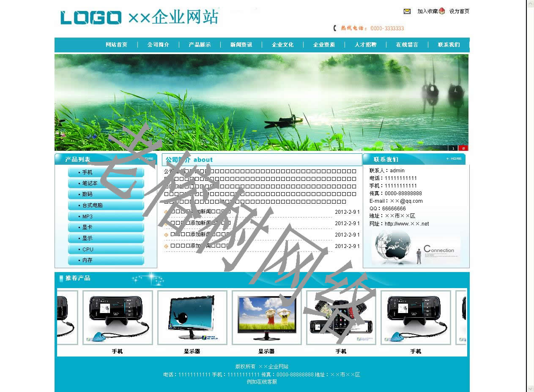Click the 加入收藏 link
The height and width of the screenshot is (392, 534).
[427, 11]
